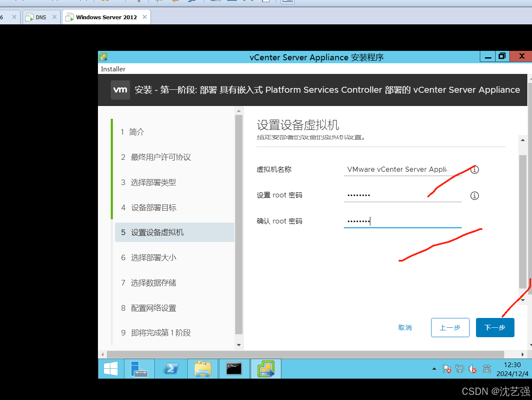Click the horizontal scrollbar right arrow
This screenshot has width=532, height=400.
[523, 355]
